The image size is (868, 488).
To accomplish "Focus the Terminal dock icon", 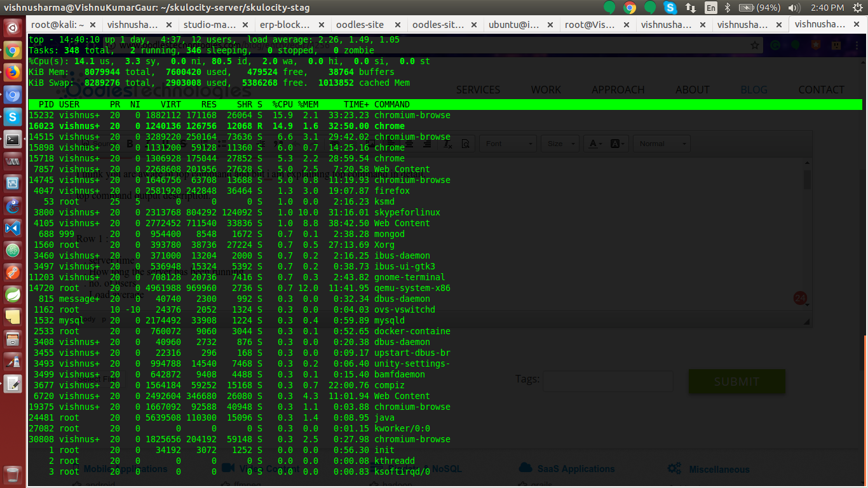I will (13, 140).
